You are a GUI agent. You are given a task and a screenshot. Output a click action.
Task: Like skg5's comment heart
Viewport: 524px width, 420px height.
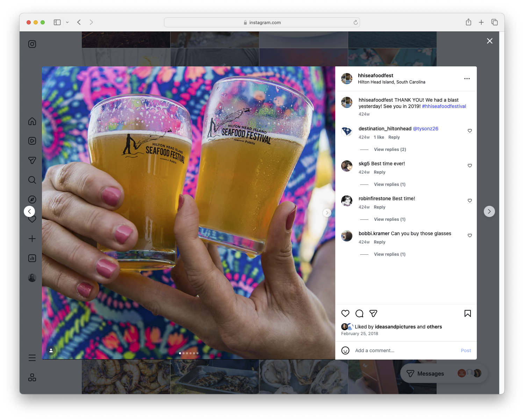coord(470,166)
